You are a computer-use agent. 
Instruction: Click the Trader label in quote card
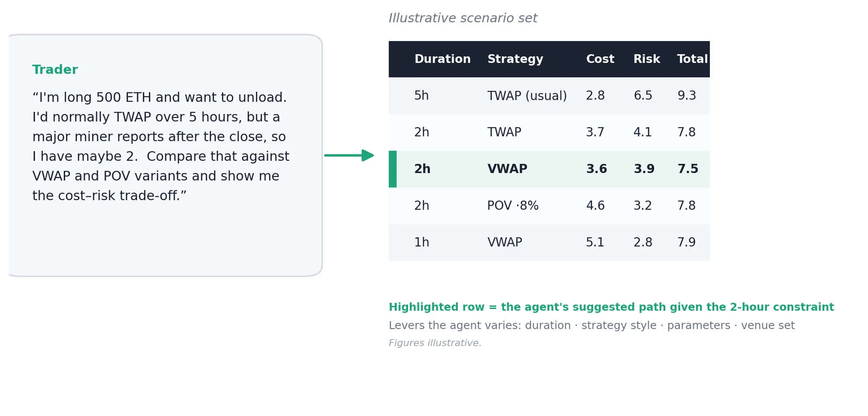tap(55, 70)
